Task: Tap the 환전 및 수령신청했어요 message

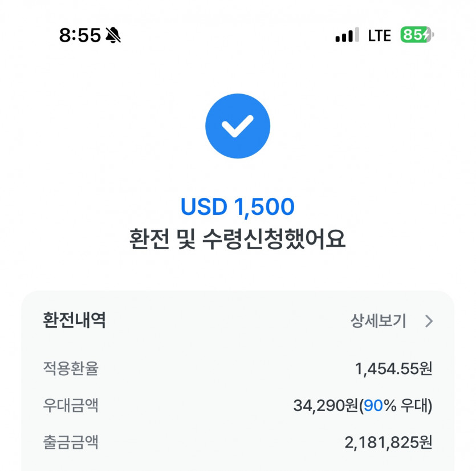Action: pyautogui.click(x=237, y=239)
